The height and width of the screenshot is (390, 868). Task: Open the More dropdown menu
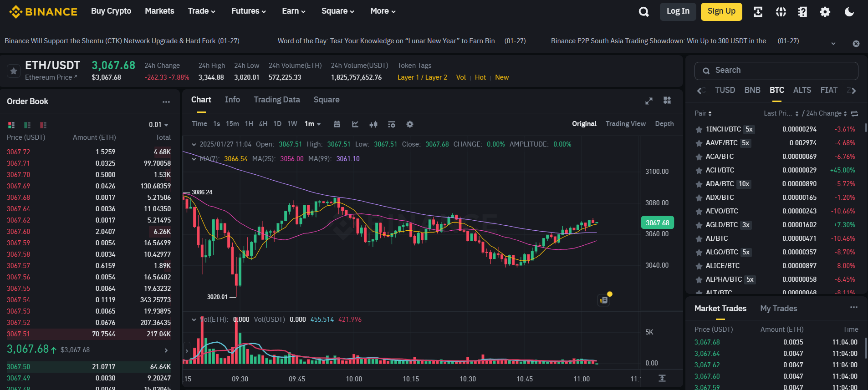click(383, 11)
